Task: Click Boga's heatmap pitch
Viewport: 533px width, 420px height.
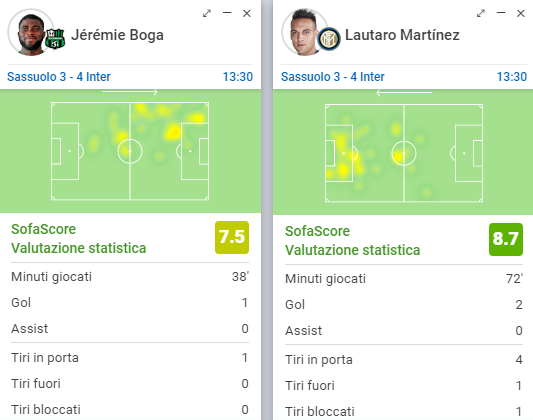Action: (x=130, y=151)
